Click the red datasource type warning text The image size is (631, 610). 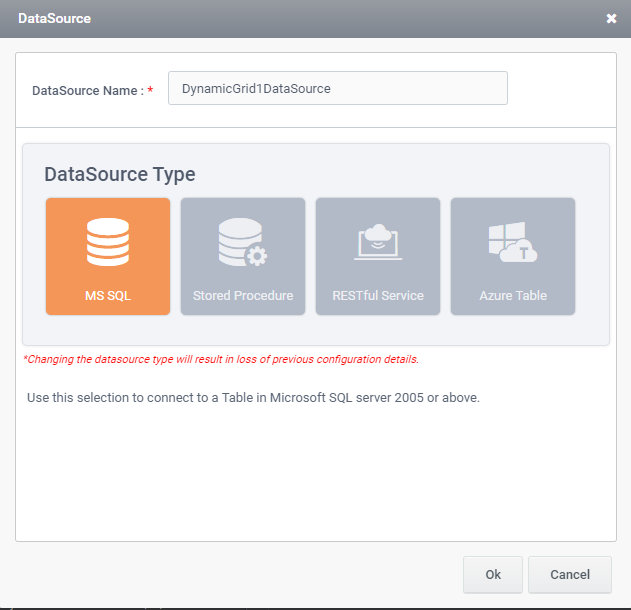coord(221,359)
